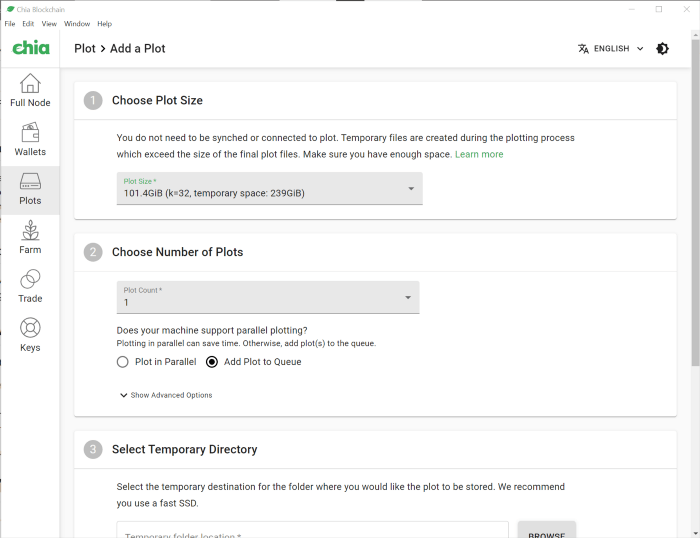The height and width of the screenshot is (538, 700).
Task: Expand Show Advanced Options
Action: click(166, 395)
